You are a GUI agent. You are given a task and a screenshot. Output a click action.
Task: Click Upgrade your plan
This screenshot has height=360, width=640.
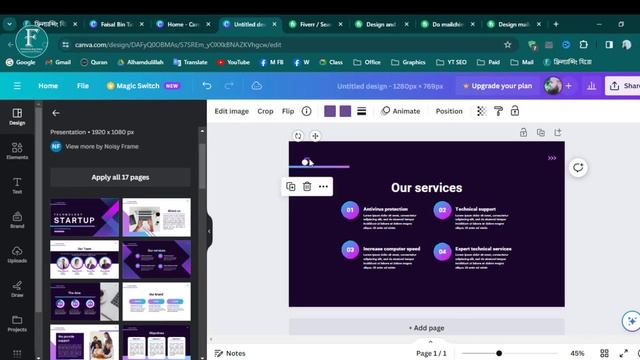tap(498, 86)
